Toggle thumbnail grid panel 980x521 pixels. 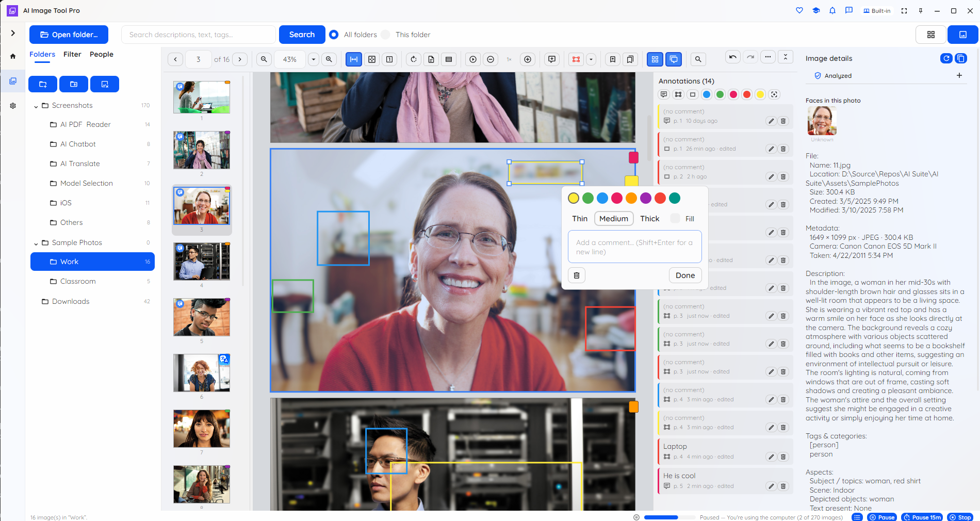655,59
